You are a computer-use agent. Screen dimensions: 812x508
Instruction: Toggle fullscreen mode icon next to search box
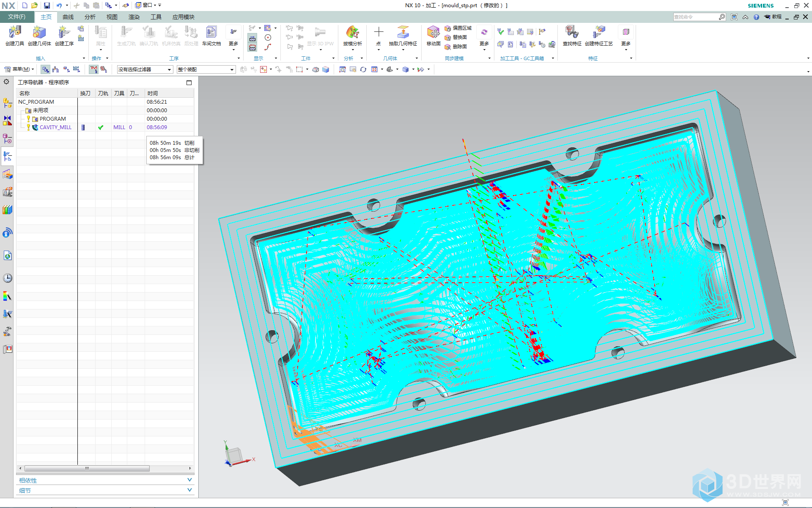(x=734, y=17)
